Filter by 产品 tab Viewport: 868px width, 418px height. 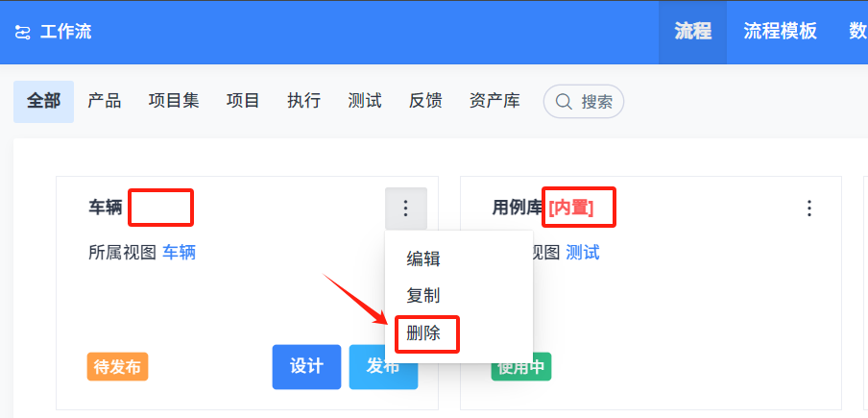point(104,101)
